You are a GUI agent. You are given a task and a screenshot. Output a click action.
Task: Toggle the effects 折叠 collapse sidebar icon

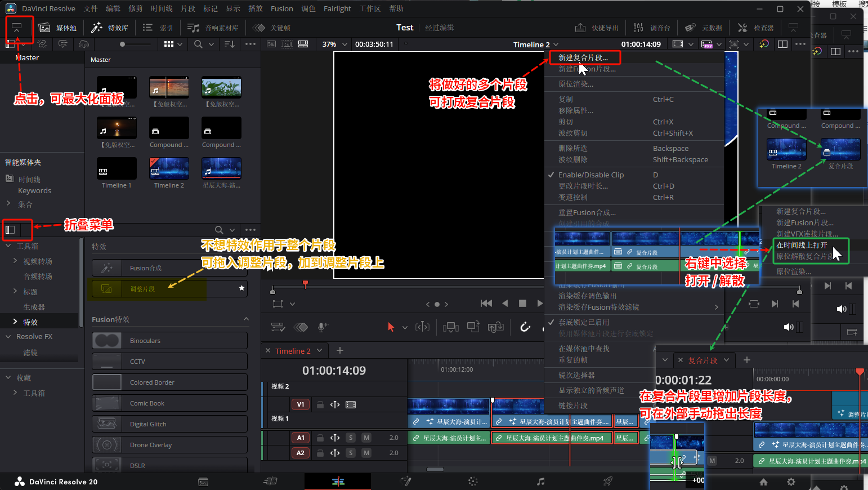(10, 229)
